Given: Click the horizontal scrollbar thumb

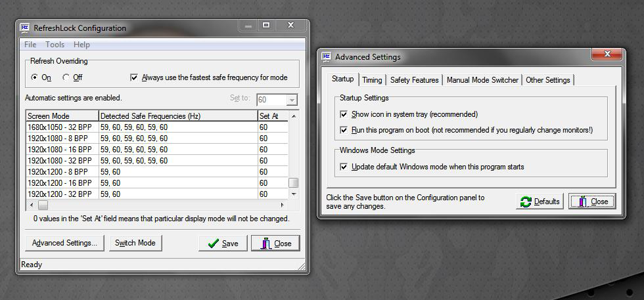Looking at the screenshot, I should (43, 204).
